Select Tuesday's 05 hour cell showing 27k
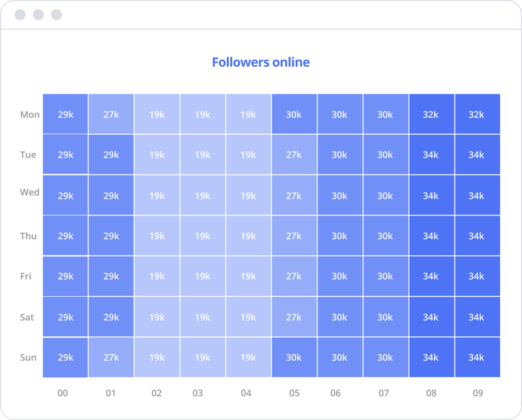This screenshot has width=522, height=420. pos(294,155)
